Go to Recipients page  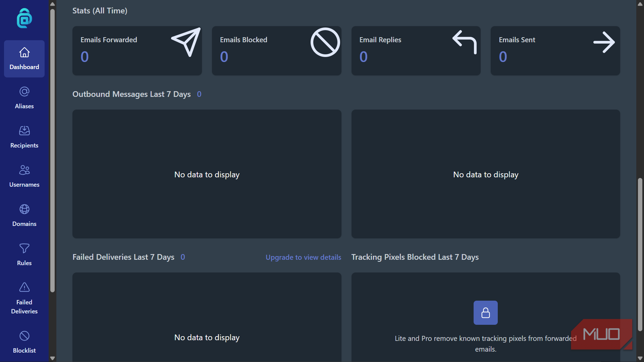point(24,137)
